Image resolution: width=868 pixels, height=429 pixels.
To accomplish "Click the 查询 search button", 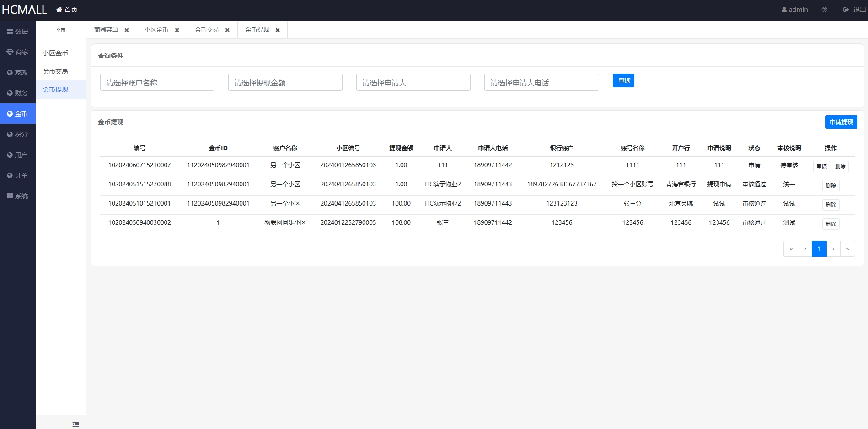I will coord(623,80).
